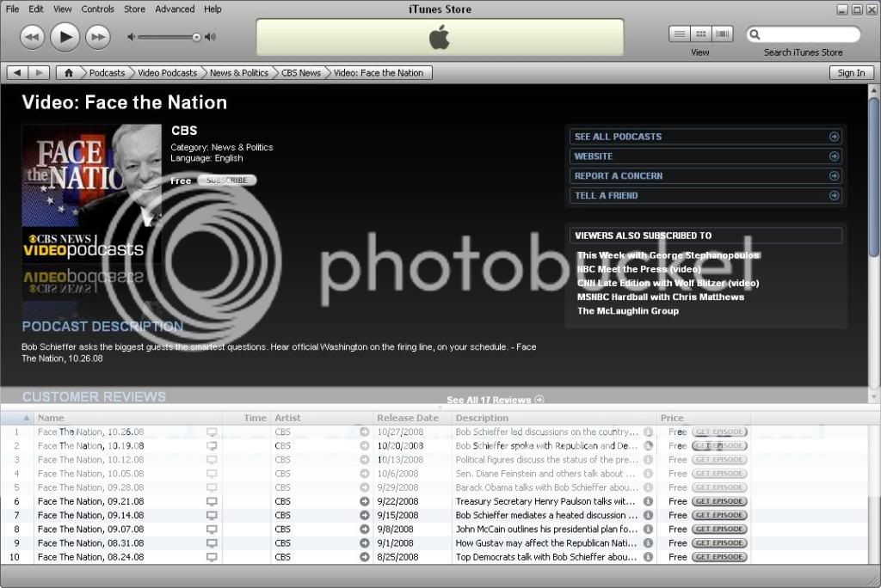Click Tell a Friend
881x588 pixels.
(x=705, y=195)
